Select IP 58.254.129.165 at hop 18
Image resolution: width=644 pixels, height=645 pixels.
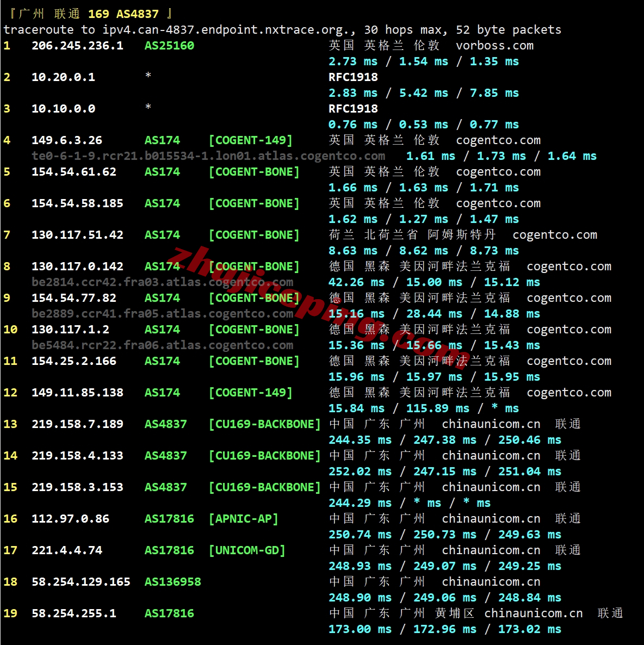click(x=81, y=582)
